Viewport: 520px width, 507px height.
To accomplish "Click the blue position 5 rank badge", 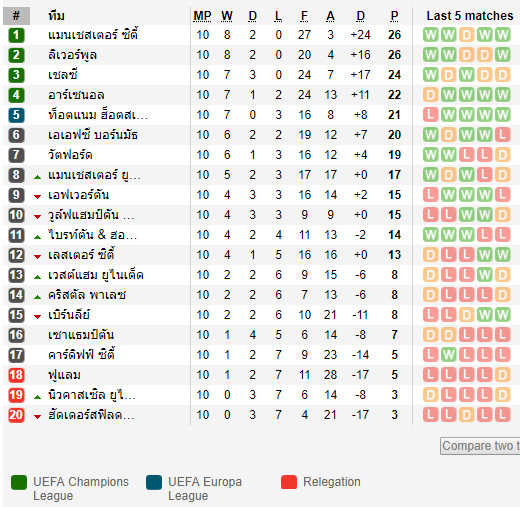I will tap(16, 115).
